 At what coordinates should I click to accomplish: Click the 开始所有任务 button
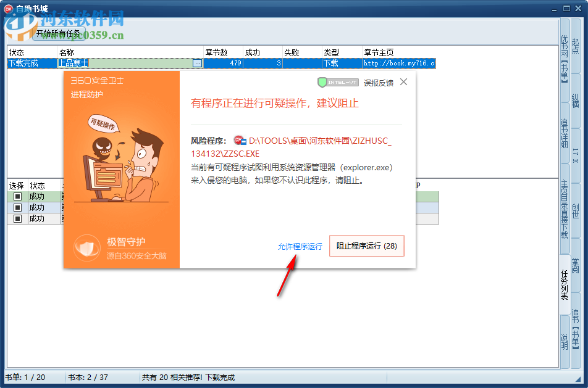59,33
